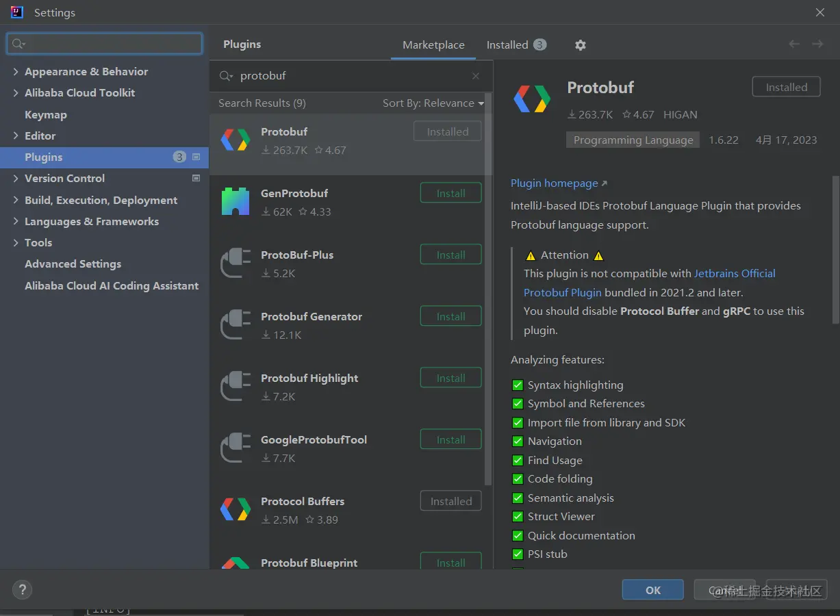Switch to the Marketplace tab
This screenshot has height=616, width=840.
pos(433,44)
